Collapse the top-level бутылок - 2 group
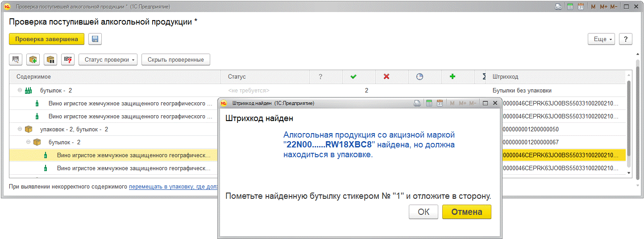644x239 pixels. 20,91
